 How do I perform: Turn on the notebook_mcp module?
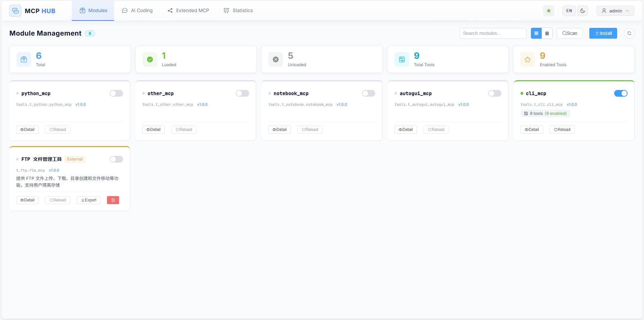pyautogui.click(x=368, y=93)
